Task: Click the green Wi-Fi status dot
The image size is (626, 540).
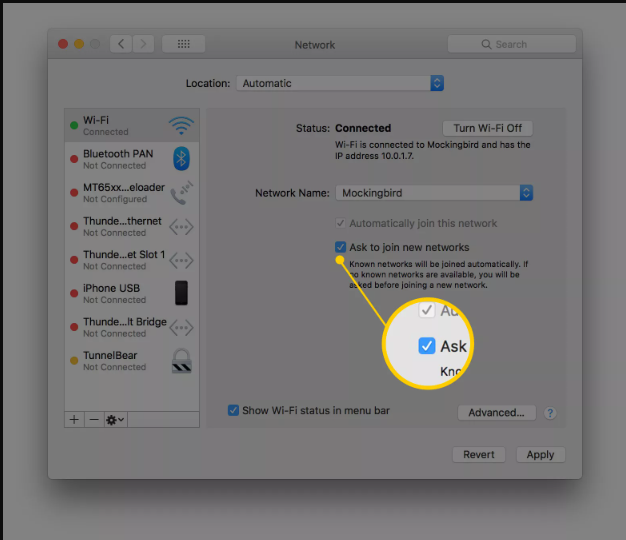Action: pos(74,125)
